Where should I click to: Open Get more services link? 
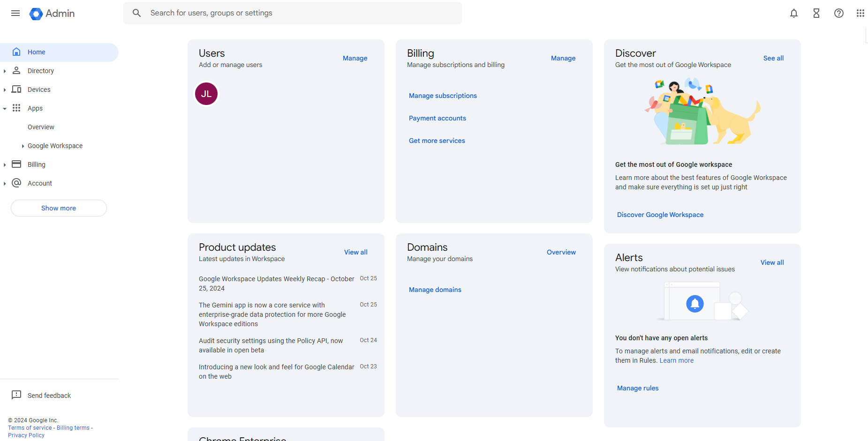coord(437,141)
